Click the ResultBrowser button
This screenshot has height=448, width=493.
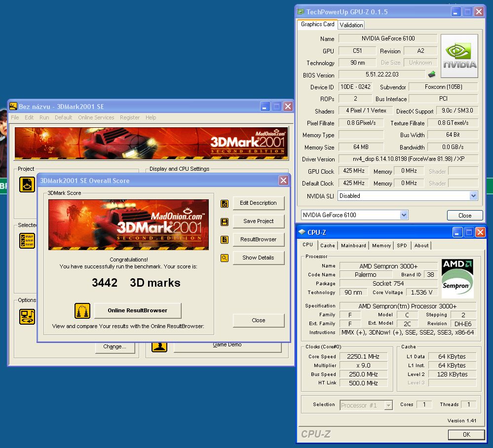pos(259,240)
